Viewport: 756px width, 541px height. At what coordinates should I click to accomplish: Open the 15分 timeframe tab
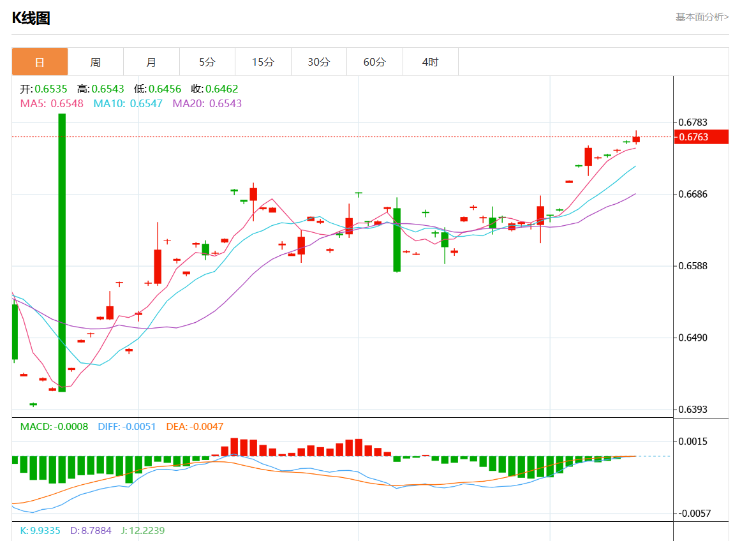(x=263, y=62)
